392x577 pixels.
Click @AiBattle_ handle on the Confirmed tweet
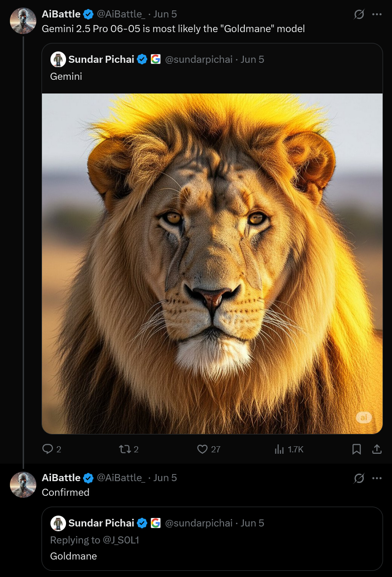pos(121,478)
